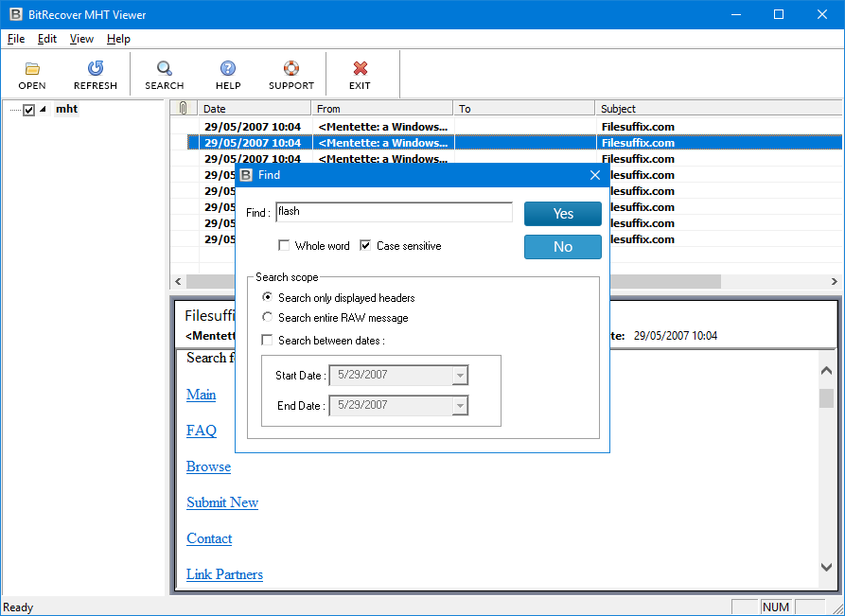Click the attachment paperclip column header

pyautogui.click(x=184, y=108)
